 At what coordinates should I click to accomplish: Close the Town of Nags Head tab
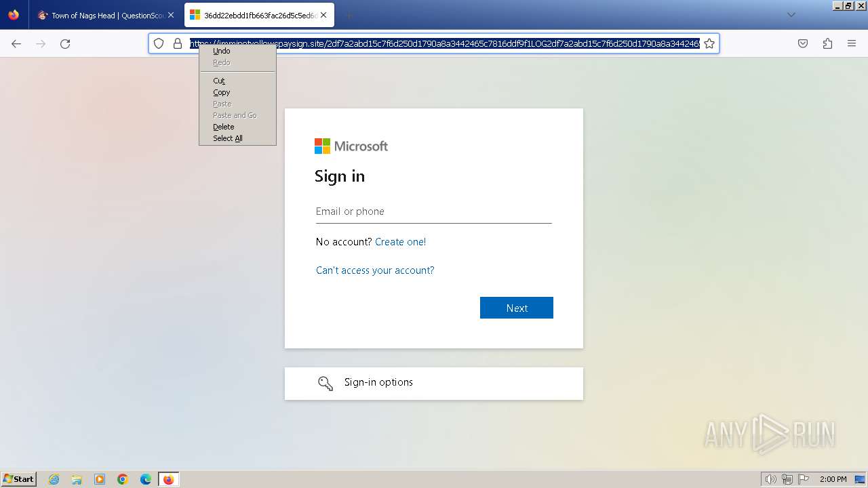click(x=171, y=15)
